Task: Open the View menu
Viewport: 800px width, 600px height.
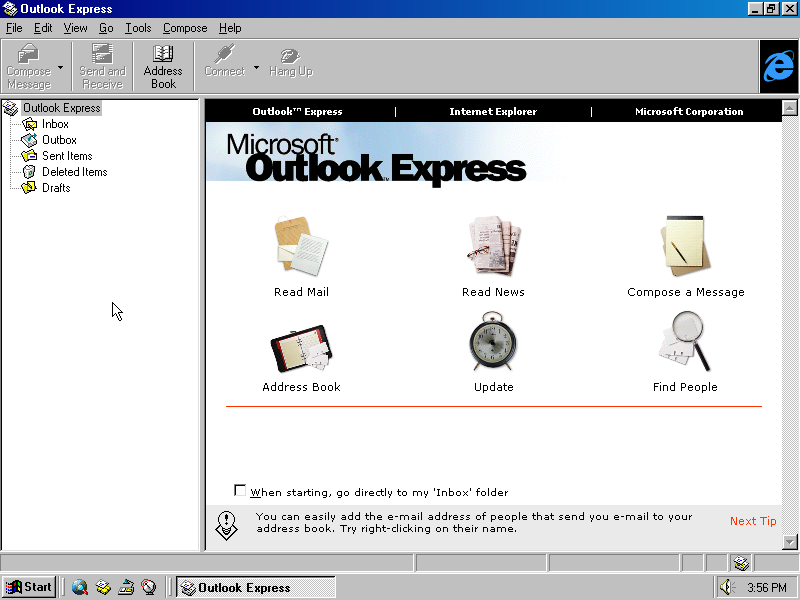Action: point(76,28)
